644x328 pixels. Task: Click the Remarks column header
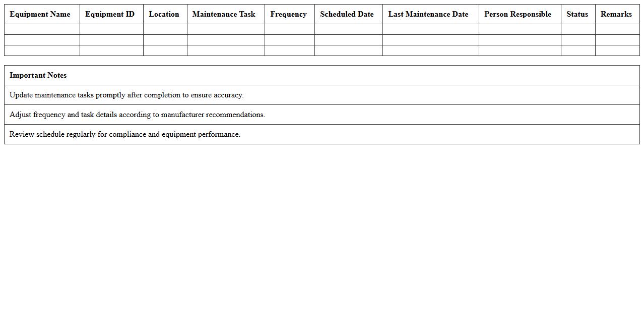[616, 14]
